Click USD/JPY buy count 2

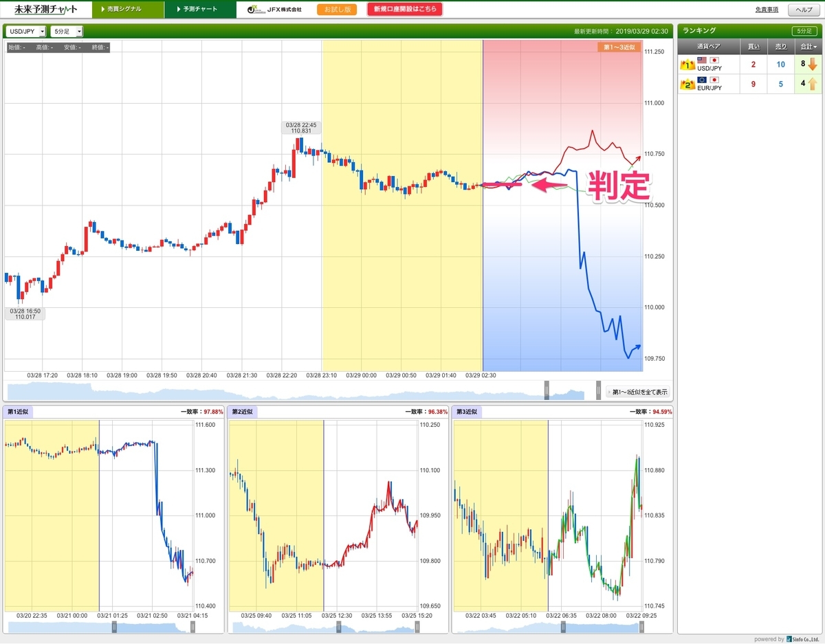point(753,65)
